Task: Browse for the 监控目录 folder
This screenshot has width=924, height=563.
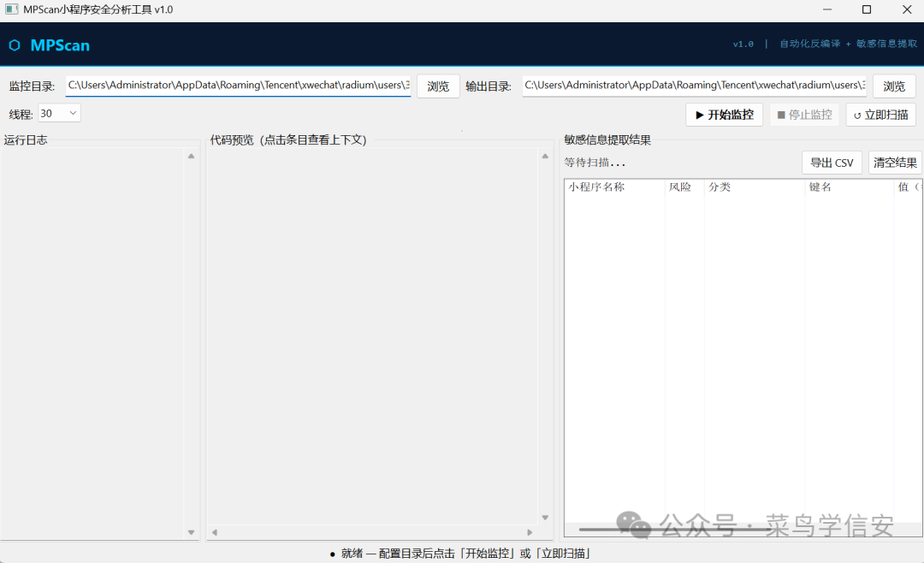Action: 438,86
